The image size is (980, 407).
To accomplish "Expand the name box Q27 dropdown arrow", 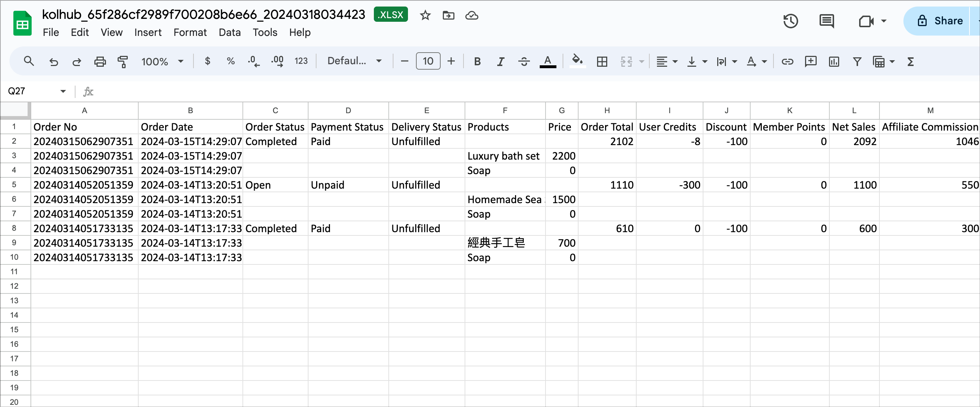I will (x=63, y=91).
